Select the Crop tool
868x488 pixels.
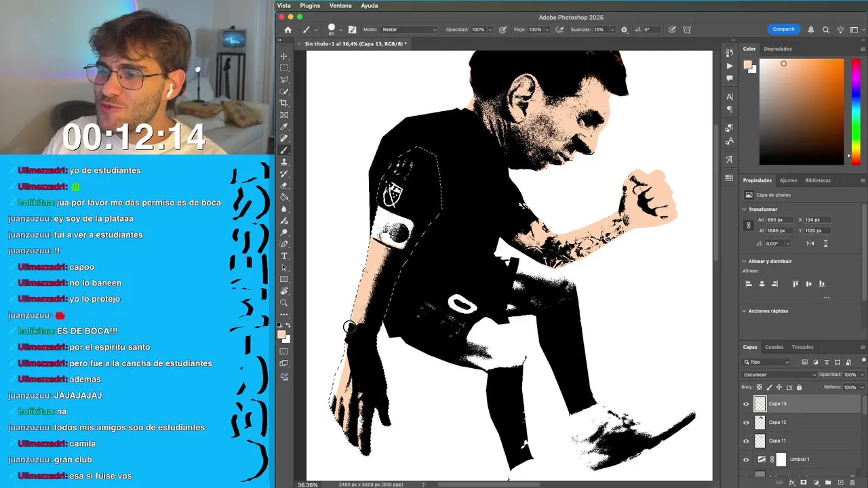coord(284,103)
